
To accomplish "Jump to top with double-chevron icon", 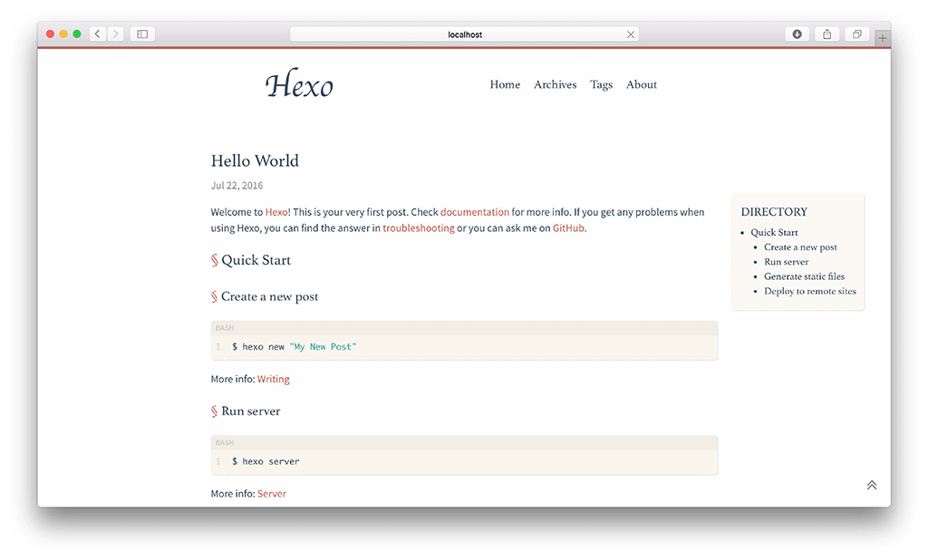I will click(872, 485).
